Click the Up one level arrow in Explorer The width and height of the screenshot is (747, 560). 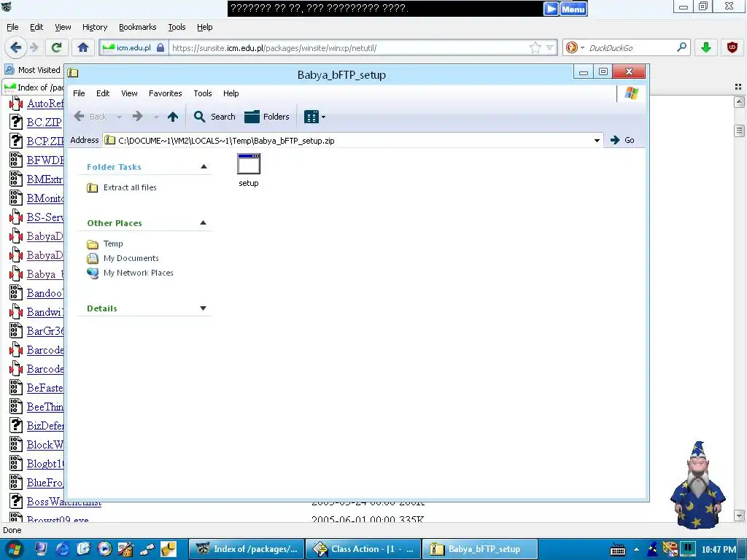173,117
